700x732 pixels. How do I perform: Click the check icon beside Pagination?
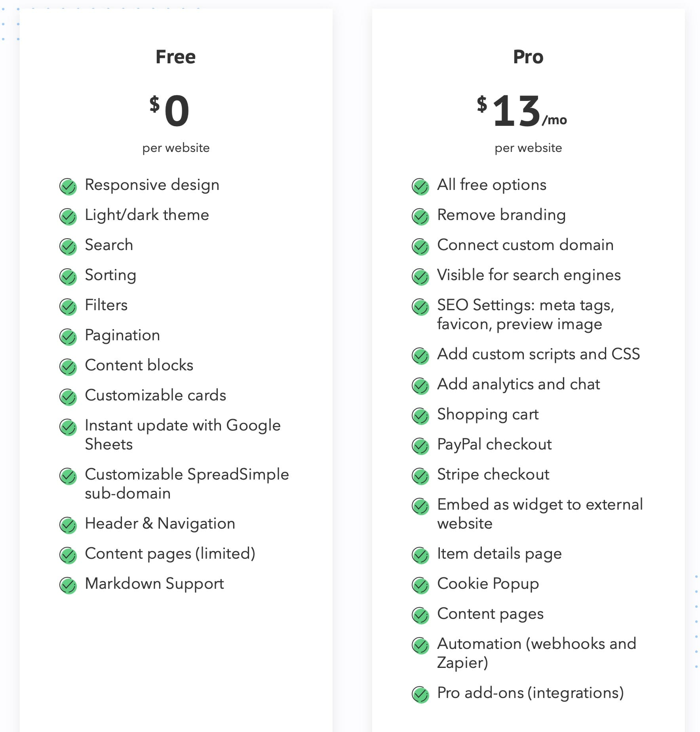[x=68, y=337]
